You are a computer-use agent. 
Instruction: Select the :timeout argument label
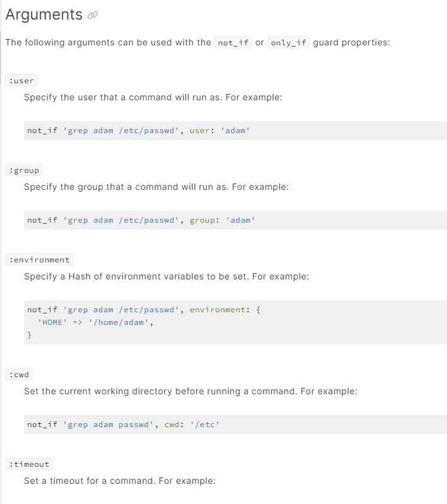click(28, 464)
